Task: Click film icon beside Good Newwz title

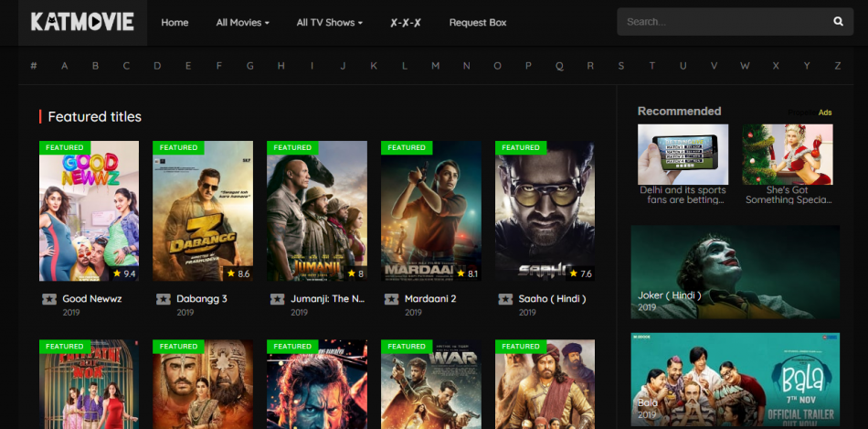Action: point(48,299)
